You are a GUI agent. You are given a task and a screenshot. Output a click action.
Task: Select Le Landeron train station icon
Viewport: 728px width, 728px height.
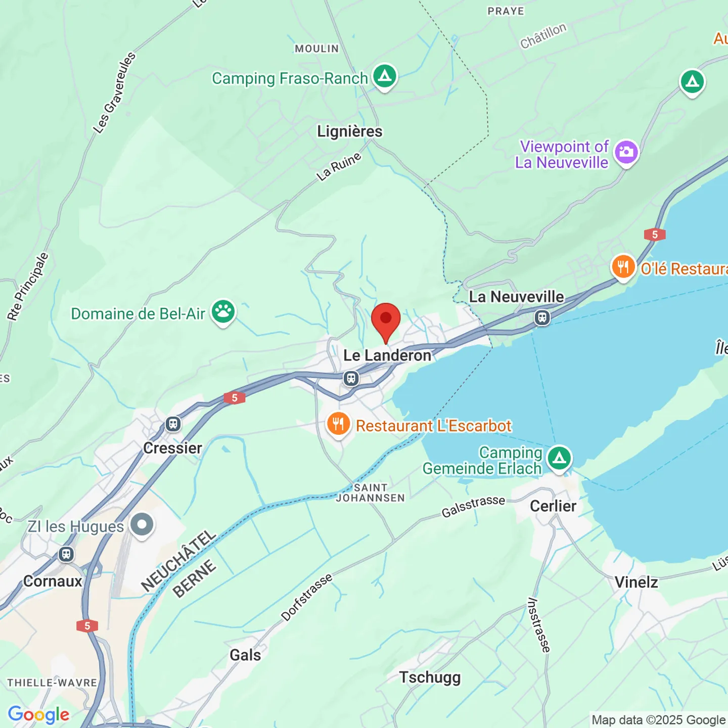(x=351, y=378)
